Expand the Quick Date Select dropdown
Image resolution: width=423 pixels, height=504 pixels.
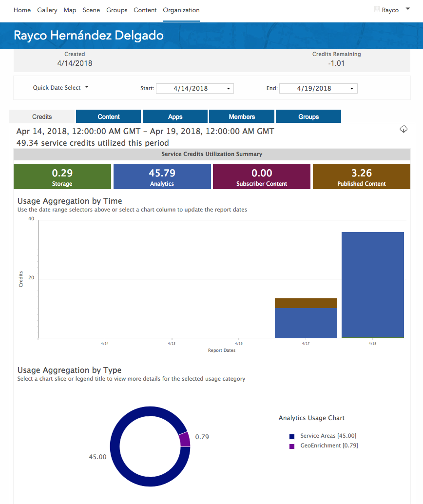tap(61, 88)
